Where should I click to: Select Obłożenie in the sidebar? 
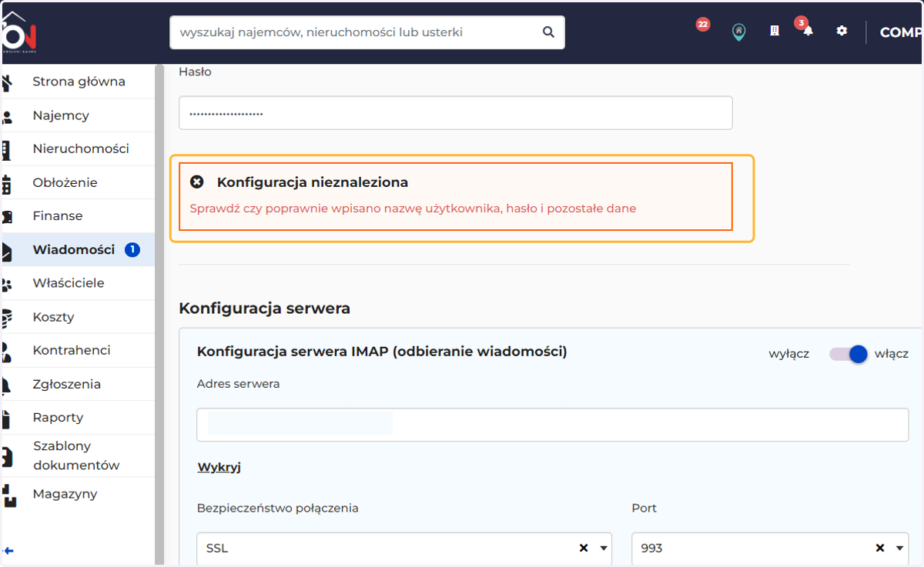[65, 183]
